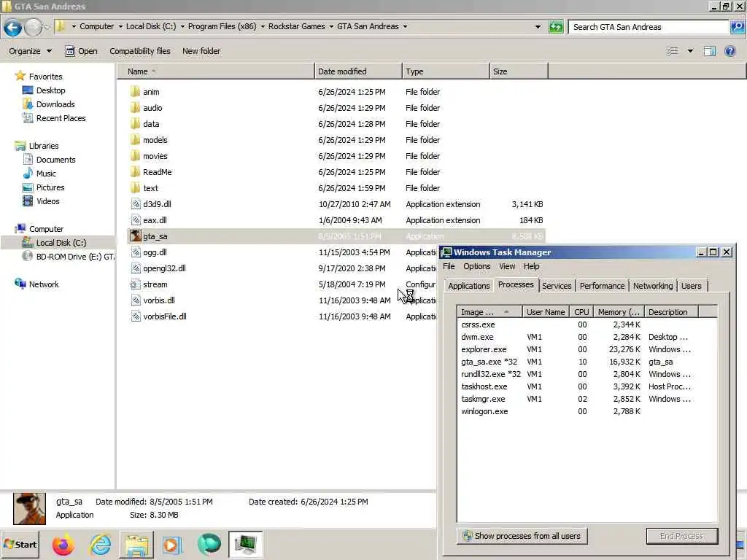Switch to the Services tab

[x=557, y=286]
